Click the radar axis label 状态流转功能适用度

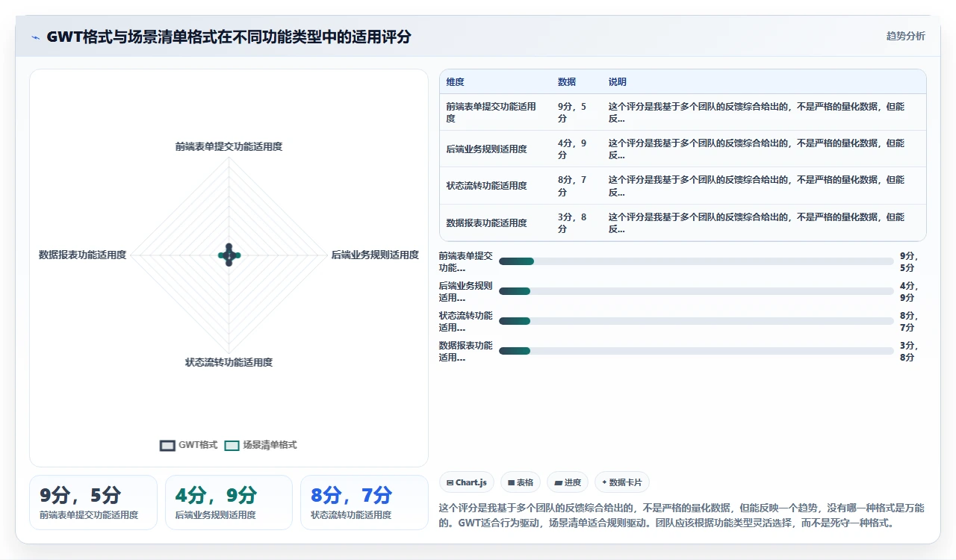[229, 363]
